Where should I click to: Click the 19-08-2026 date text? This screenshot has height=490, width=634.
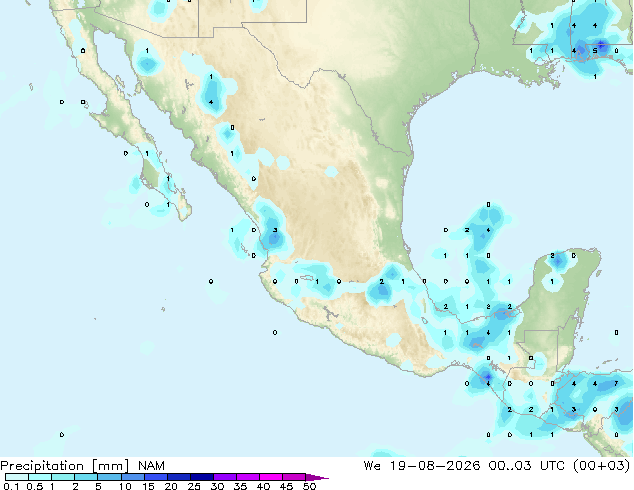point(435,466)
